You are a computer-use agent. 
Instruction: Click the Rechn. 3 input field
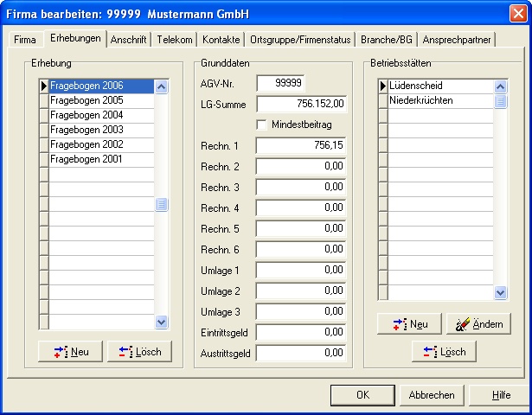301,187
